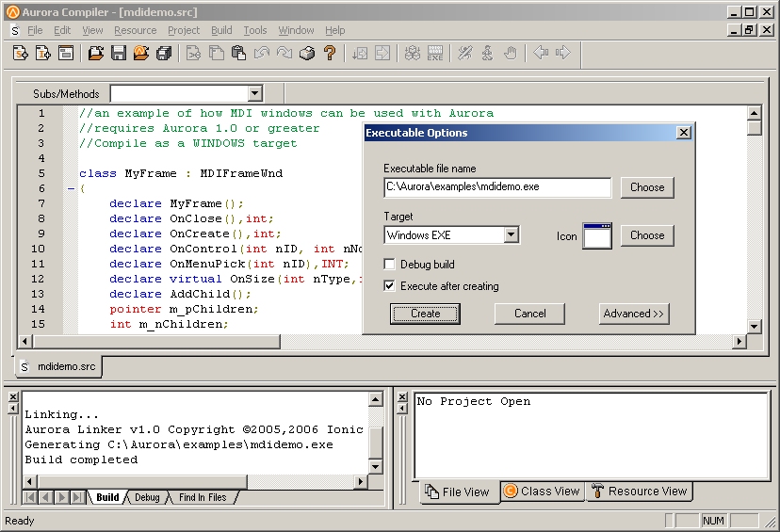Enable the Debug build checkbox
Viewport: 780px width, 532px height.
click(390, 265)
